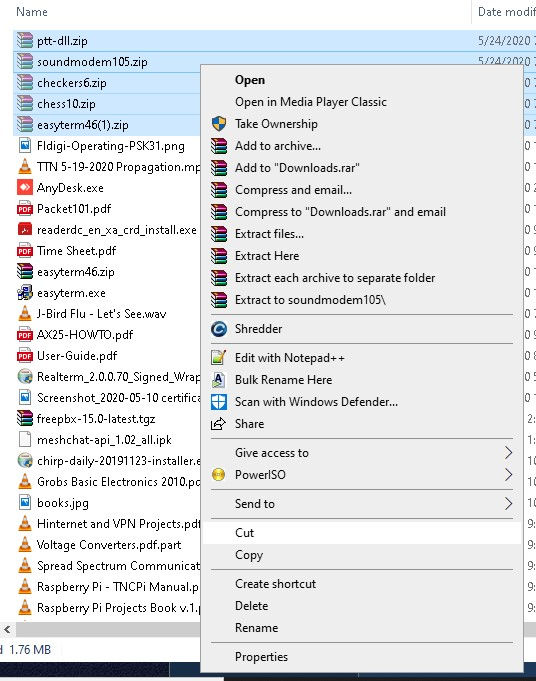Click the shield icon beside Take Ownership
The width and height of the screenshot is (536, 681).
tap(219, 124)
